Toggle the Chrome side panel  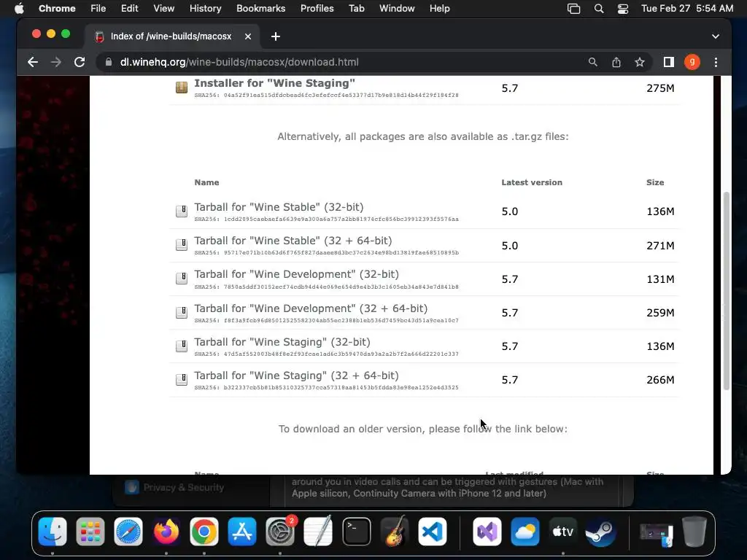(668, 62)
